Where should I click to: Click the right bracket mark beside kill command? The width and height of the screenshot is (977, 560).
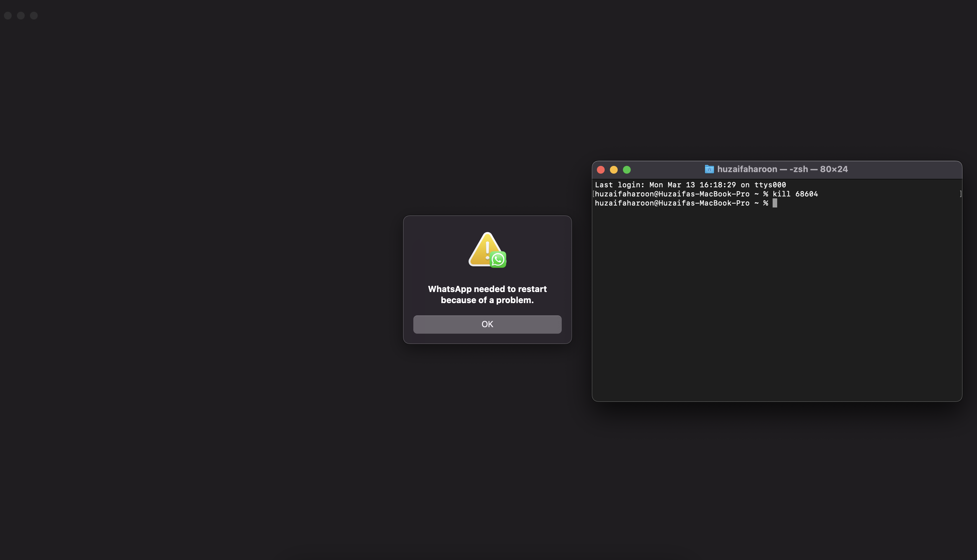tap(960, 194)
